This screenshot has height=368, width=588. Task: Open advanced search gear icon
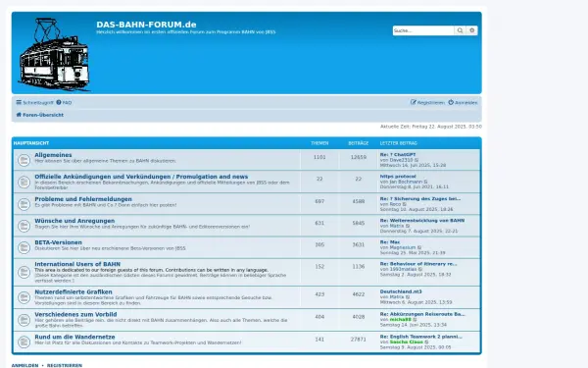471,30
